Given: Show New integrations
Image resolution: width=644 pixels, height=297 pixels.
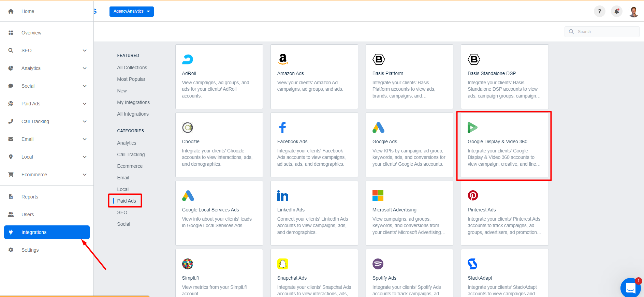Looking at the screenshot, I should tap(122, 91).
